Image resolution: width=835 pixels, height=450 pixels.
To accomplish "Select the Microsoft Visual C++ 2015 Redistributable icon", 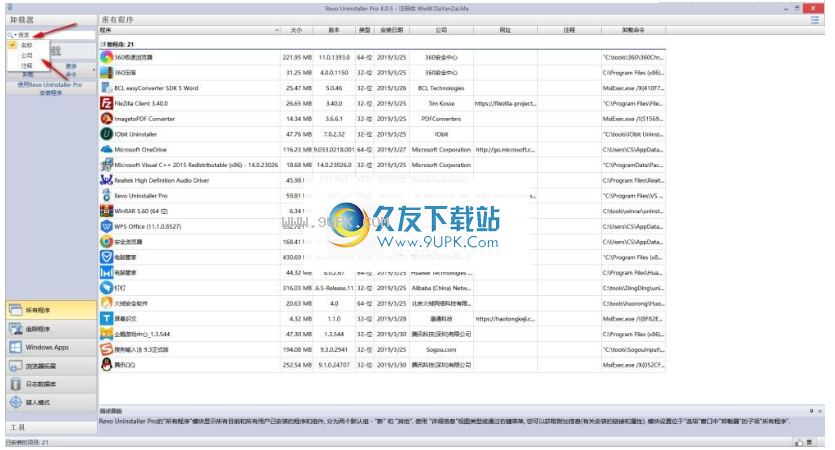I will 107,165.
